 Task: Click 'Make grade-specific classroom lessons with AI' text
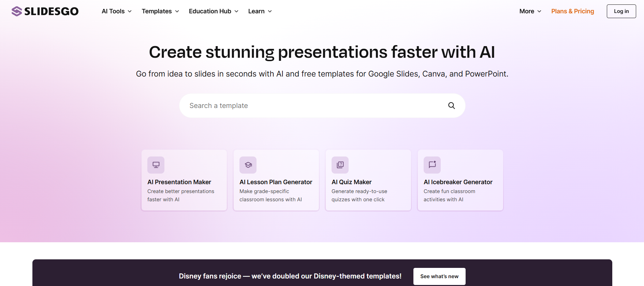click(270, 195)
